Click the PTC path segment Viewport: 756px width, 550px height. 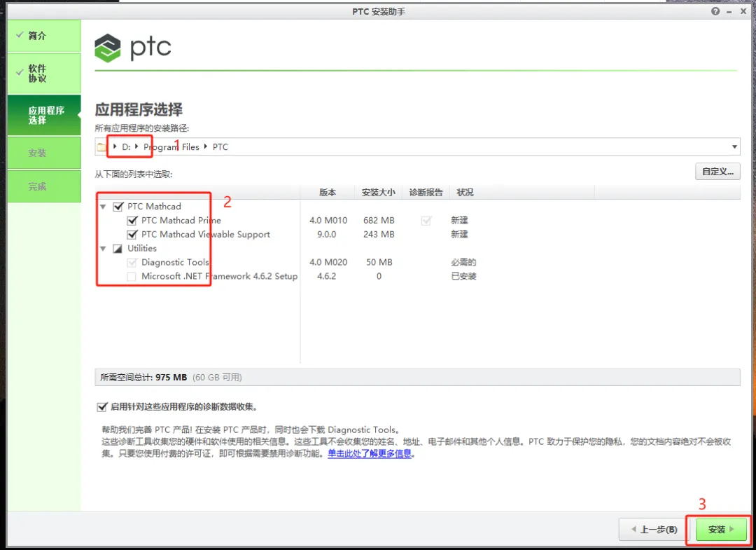(220, 146)
